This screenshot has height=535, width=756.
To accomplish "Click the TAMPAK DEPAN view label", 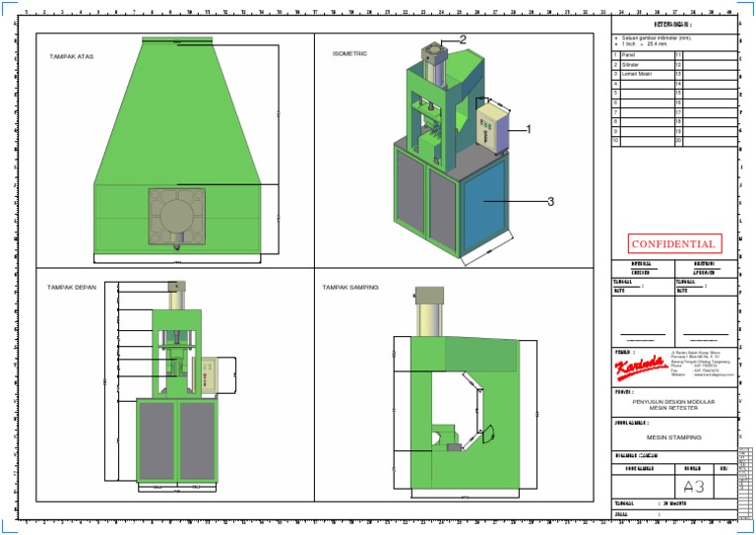I will pyautogui.click(x=71, y=287).
